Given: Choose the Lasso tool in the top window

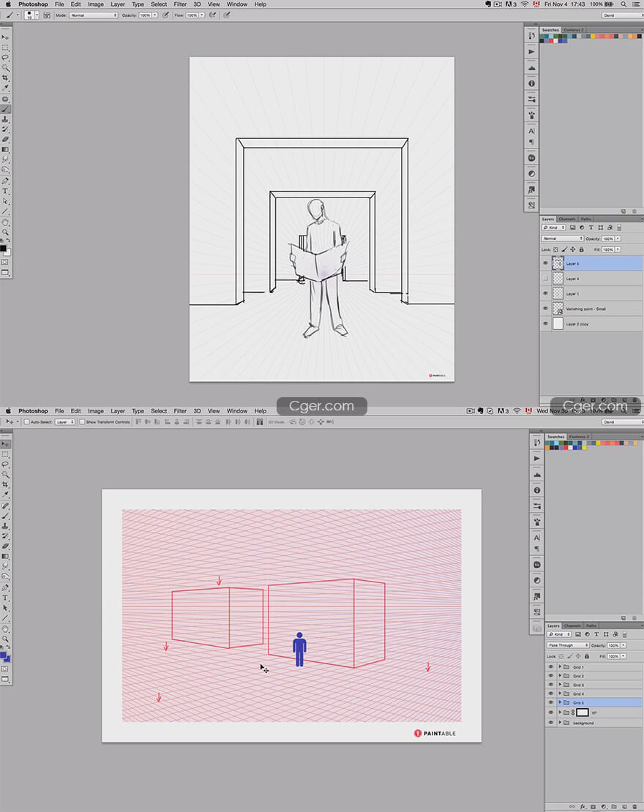Looking at the screenshot, I should pos(5,58).
